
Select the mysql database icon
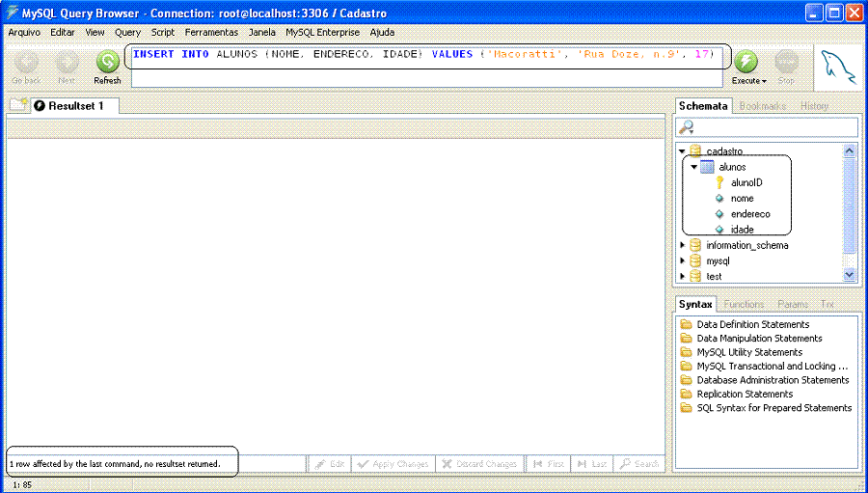pyautogui.click(x=695, y=260)
